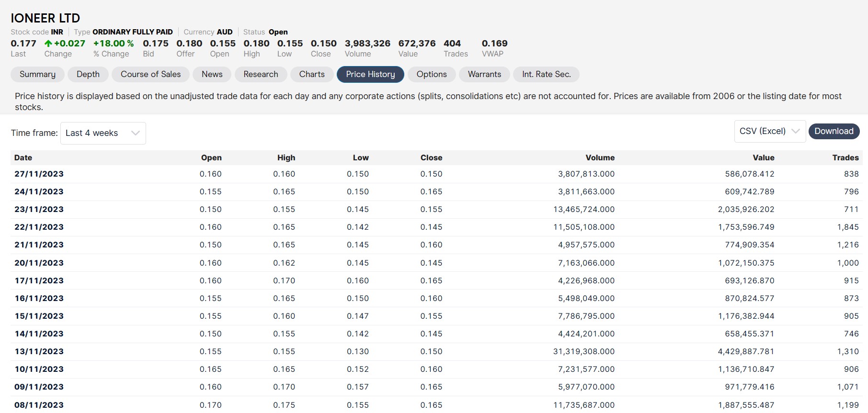868x413 pixels.
Task: Click volume 11,505,108.000 cell
Action: [583, 227]
